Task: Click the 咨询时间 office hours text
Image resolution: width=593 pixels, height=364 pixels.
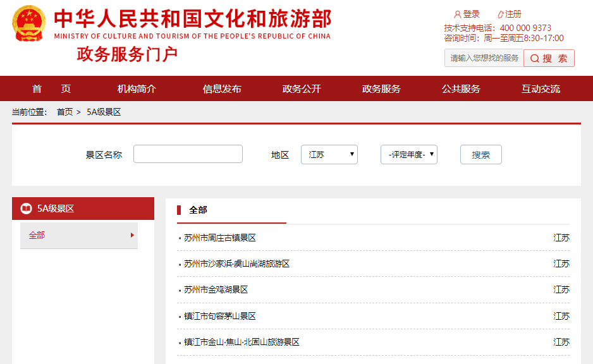Action: (x=504, y=38)
